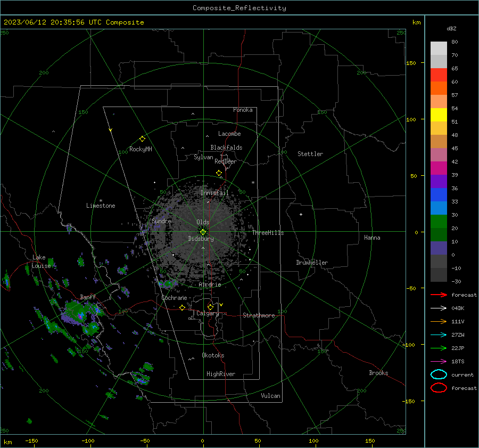Click the Limestone label
Viewport: 479px width, 448px height.
[x=101, y=206]
